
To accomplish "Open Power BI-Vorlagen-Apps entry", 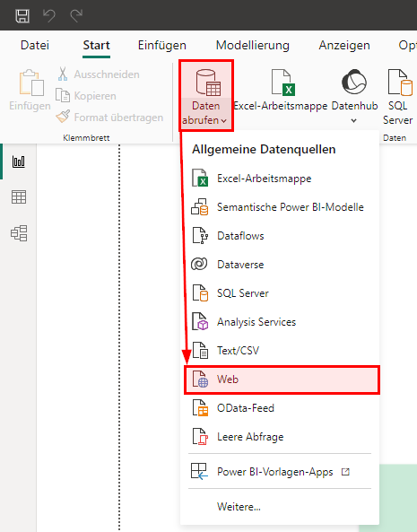I will pos(280,472).
